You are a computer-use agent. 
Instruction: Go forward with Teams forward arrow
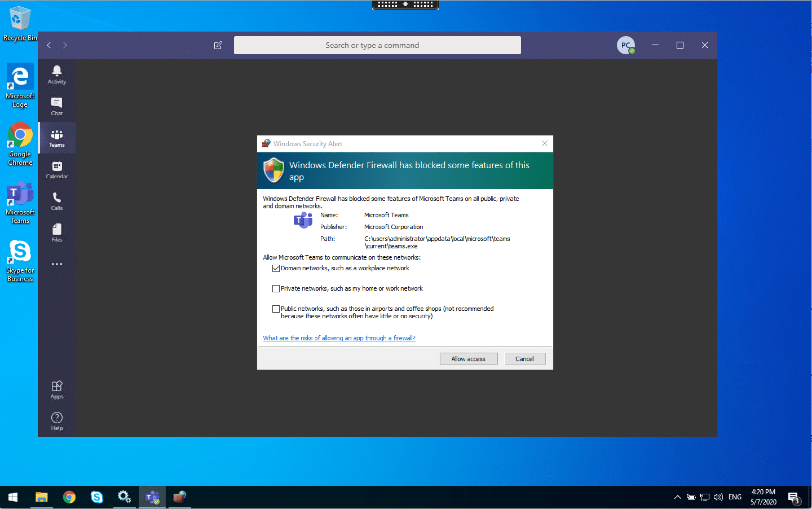click(65, 45)
